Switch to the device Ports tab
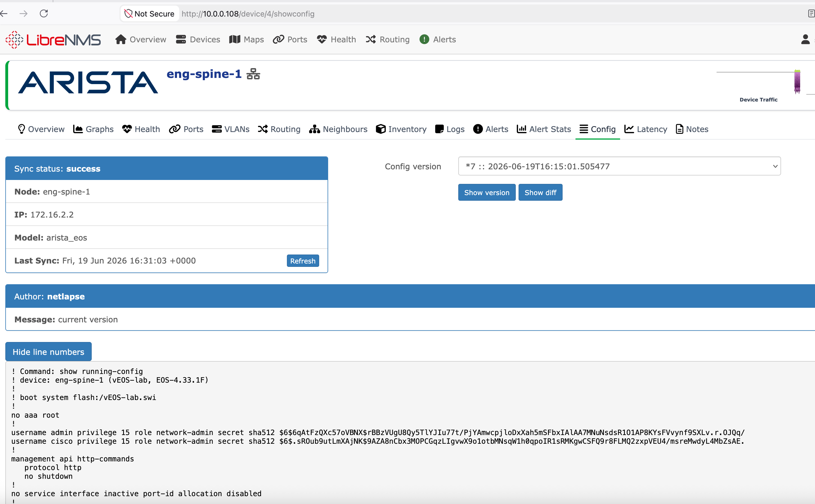Screen dimensions: 815x504 point(186,129)
